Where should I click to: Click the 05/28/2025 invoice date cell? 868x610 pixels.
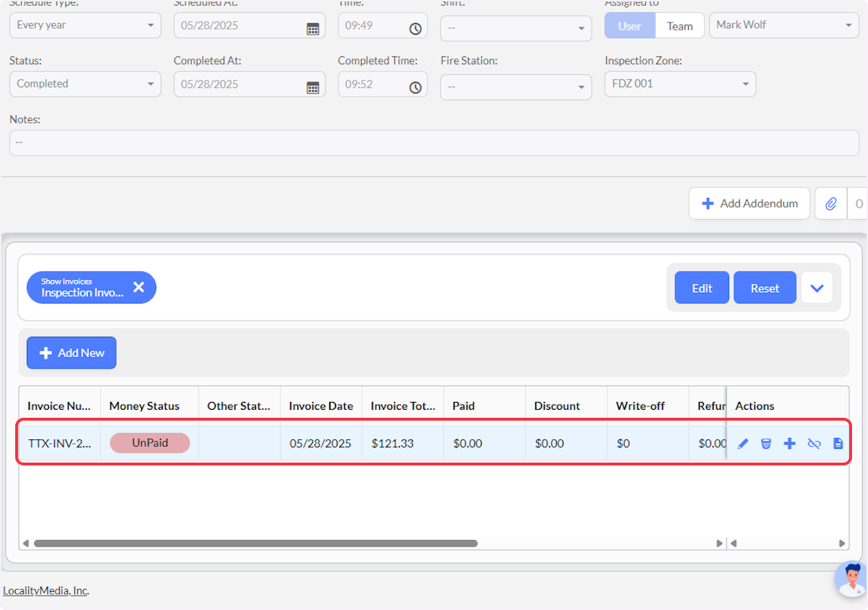pos(321,443)
